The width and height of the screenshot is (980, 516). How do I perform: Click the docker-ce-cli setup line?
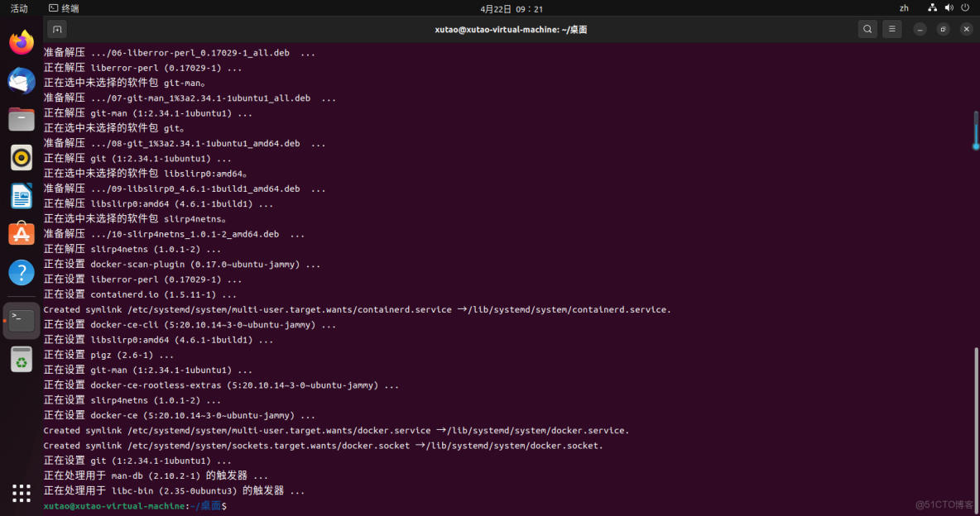point(190,325)
